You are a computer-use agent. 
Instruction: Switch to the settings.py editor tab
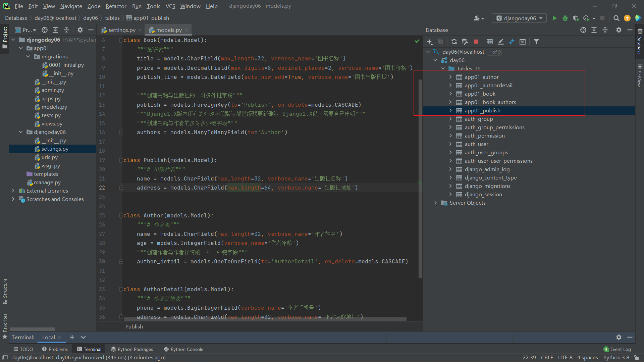(121, 30)
